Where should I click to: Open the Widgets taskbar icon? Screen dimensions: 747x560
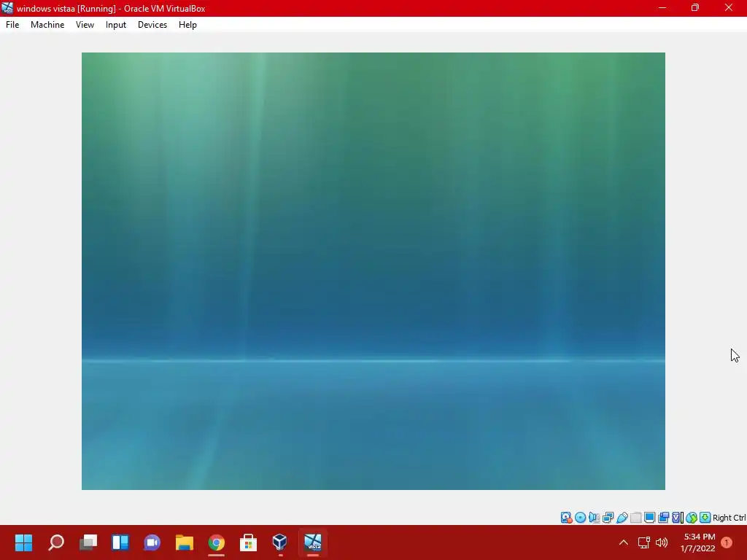[120, 542]
